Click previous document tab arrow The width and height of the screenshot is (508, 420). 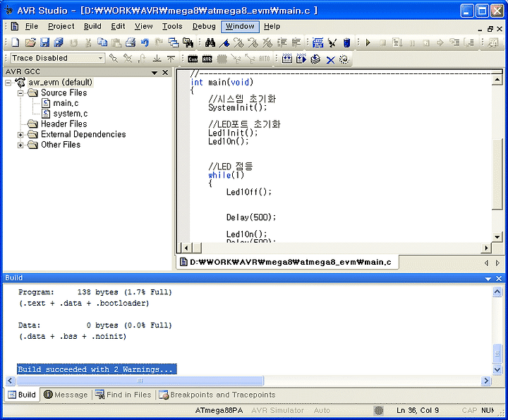[x=486, y=263]
